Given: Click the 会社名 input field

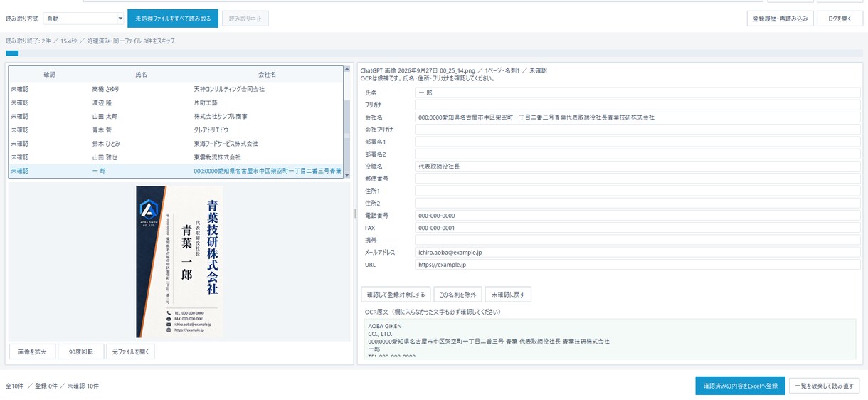Looking at the screenshot, I should 637,117.
